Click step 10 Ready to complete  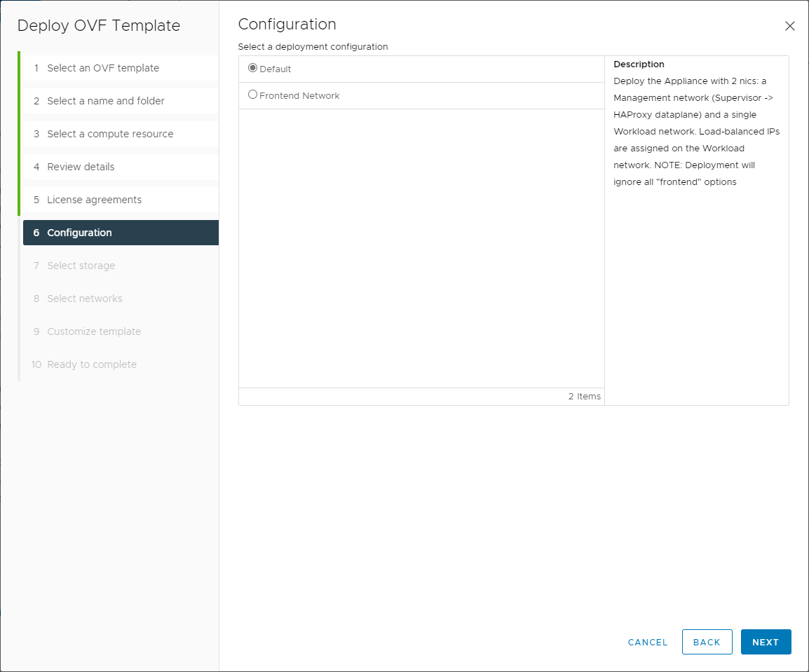click(x=92, y=364)
